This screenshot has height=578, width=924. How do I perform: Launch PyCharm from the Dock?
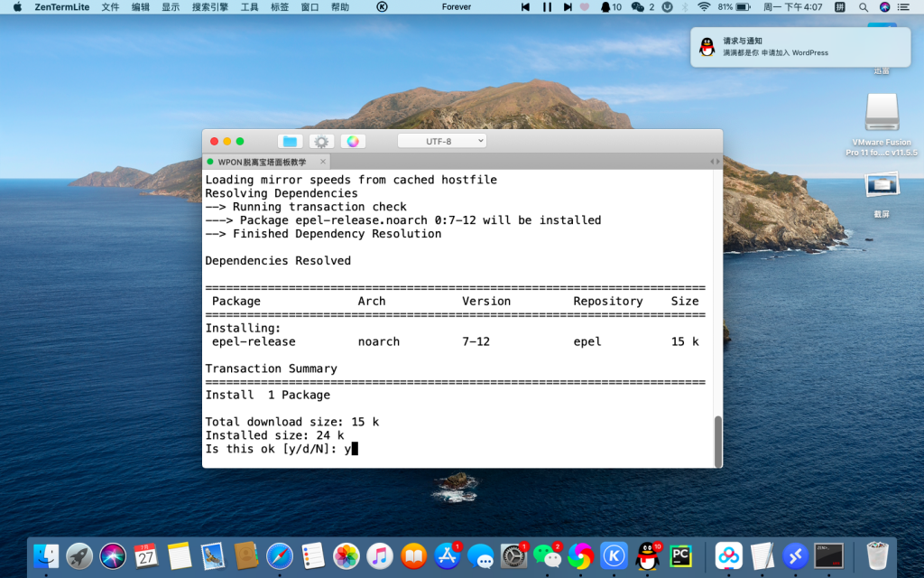pos(680,555)
